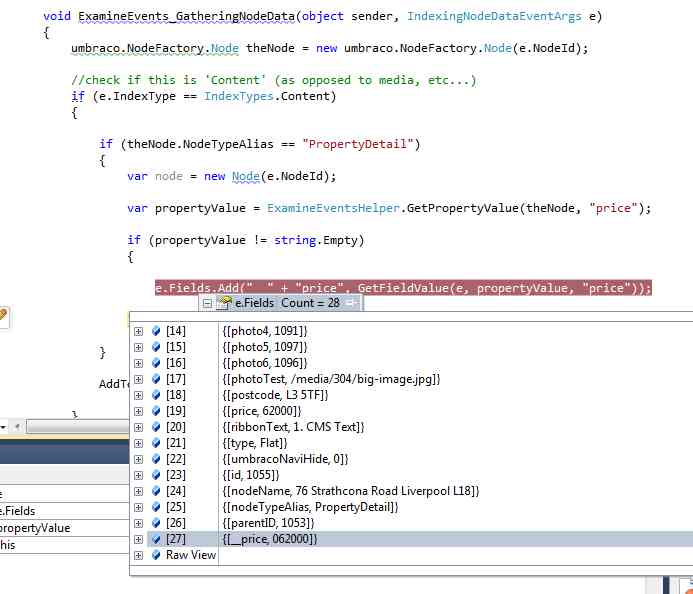Select value {[nodeName, 76 Strathcona Road Liverpool L18]}
This screenshot has width=693, height=594.
[x=351, y=491]
